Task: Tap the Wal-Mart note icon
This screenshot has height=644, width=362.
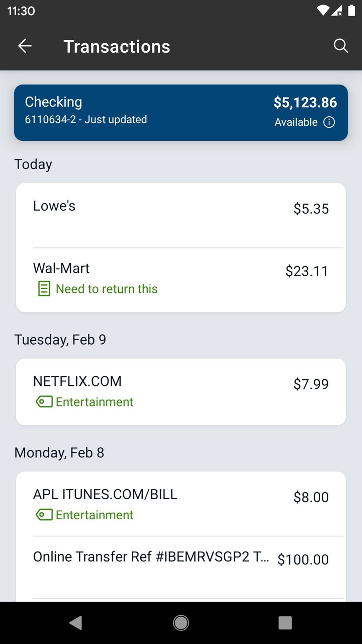Action: [44, 289]
